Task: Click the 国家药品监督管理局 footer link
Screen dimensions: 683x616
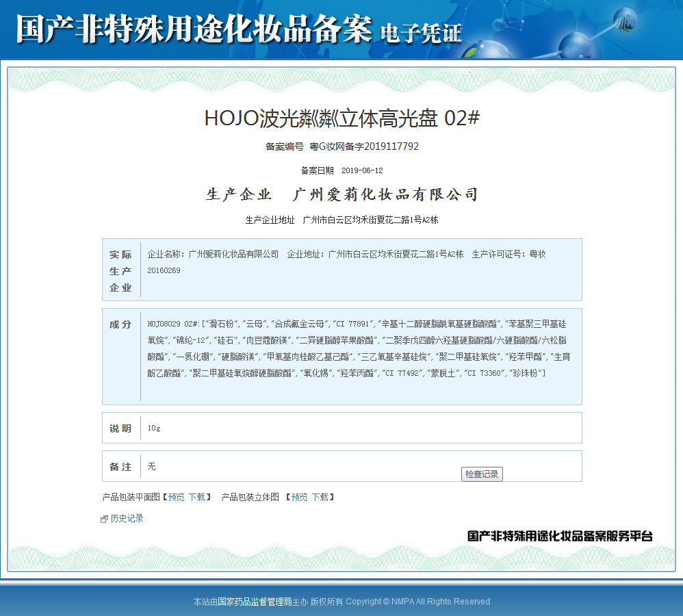Action: pos(255,602)
